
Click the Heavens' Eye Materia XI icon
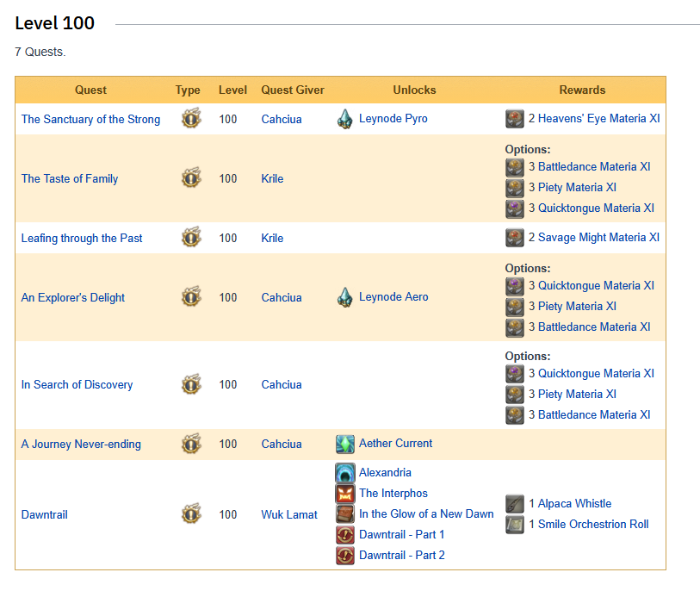[x=515, y=119]
